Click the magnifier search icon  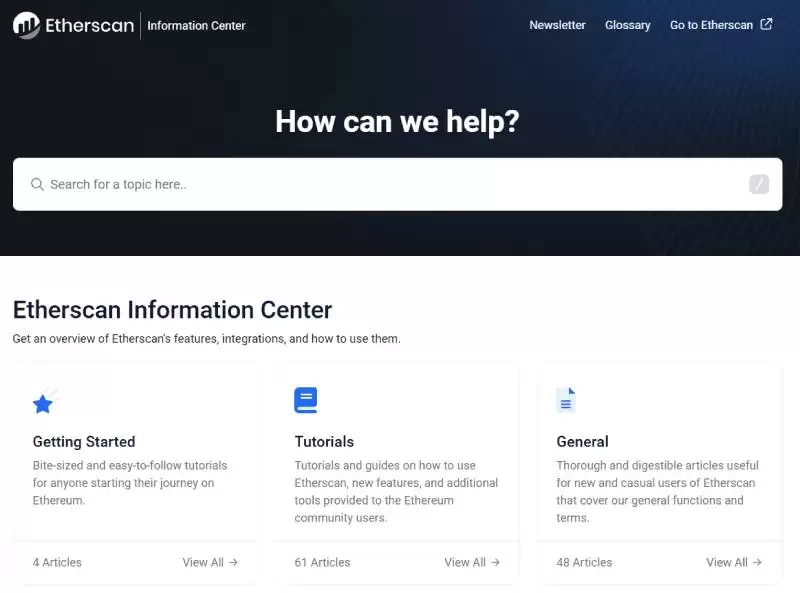click(x=37, y=184)
